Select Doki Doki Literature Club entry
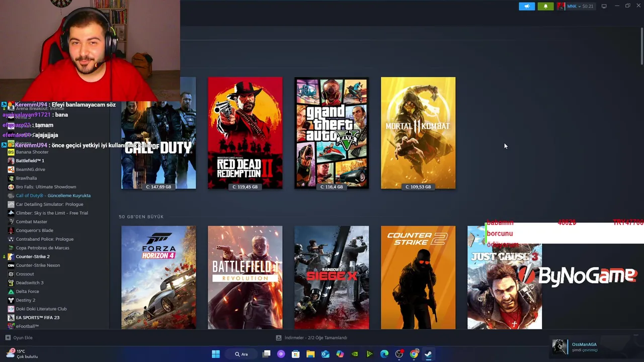The image size is (644, 362). tap(41, 309)
